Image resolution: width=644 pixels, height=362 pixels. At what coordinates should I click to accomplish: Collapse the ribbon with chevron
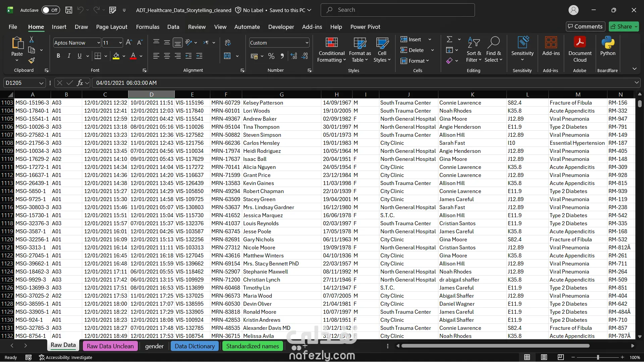click(x=635, y=69)
